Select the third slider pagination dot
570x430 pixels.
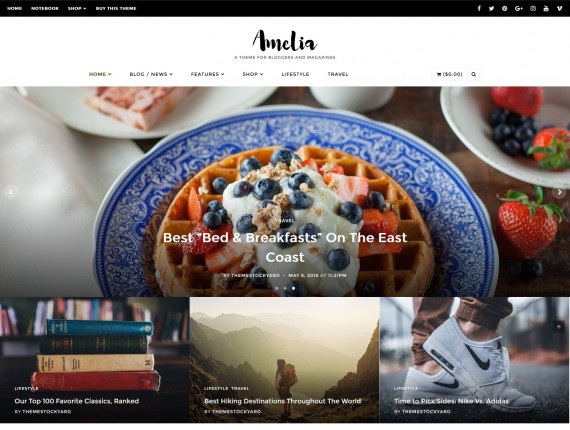click(x=294, y=288)
